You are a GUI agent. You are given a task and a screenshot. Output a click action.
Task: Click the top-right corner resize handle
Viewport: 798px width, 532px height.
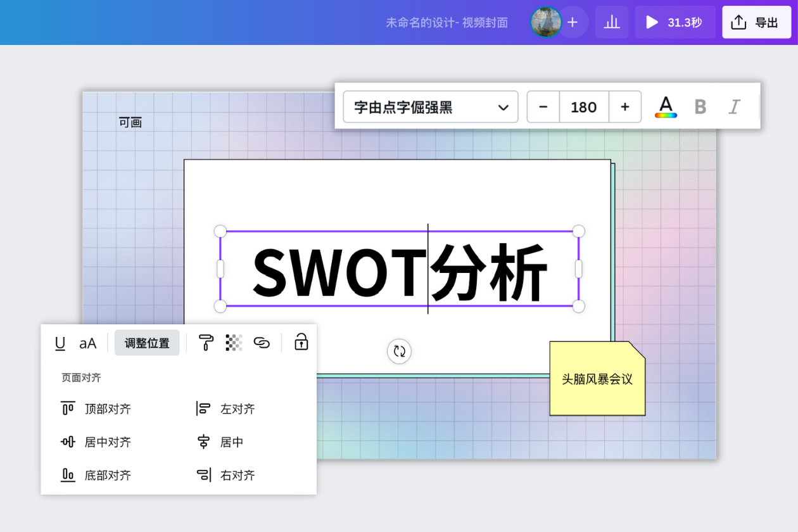click(x=579, y=231)
